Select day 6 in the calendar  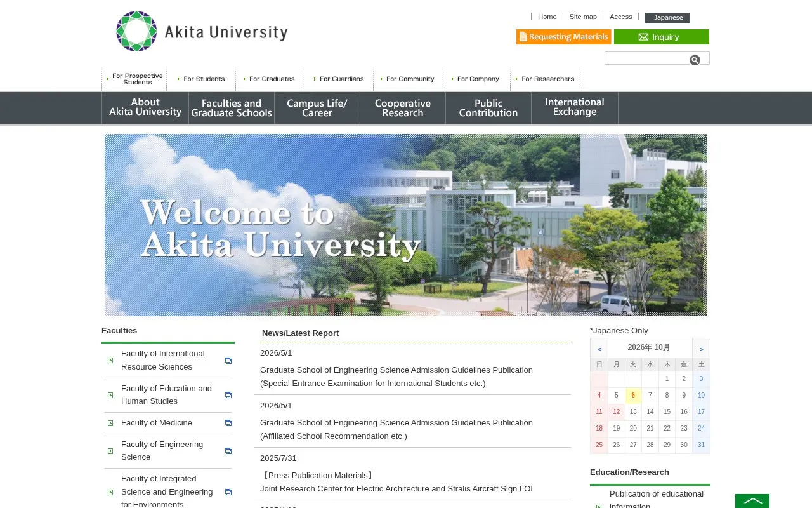click(x=633, y=395)
